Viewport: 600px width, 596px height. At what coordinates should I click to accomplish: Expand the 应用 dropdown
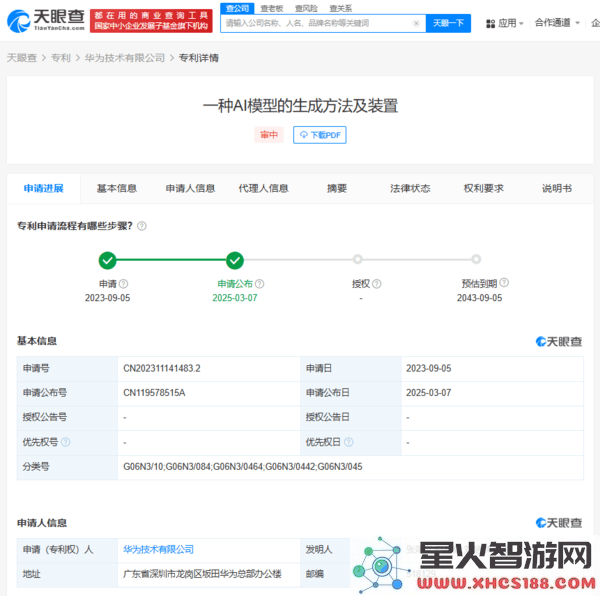coord(521,24)
